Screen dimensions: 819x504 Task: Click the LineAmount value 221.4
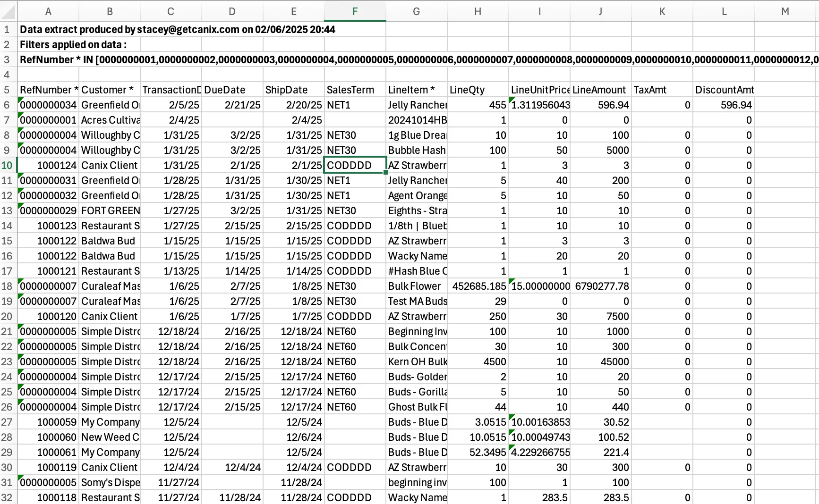[601, 453]
